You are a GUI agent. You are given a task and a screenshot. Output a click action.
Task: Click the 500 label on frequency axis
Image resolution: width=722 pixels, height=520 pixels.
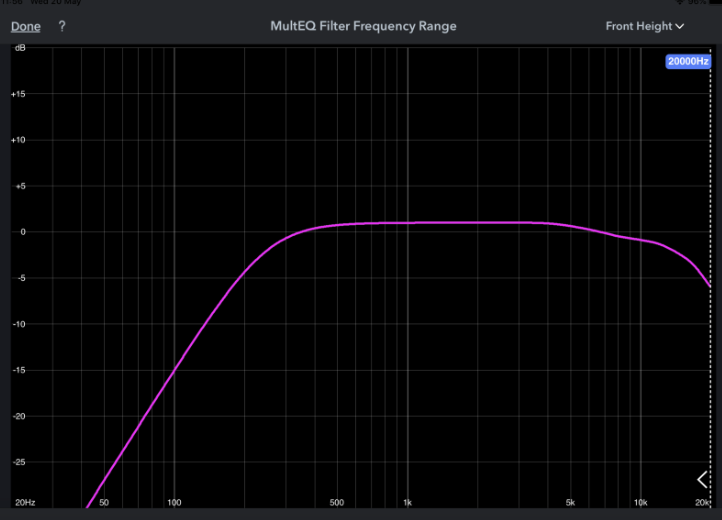pyautogui.click(x=336, y=501)
